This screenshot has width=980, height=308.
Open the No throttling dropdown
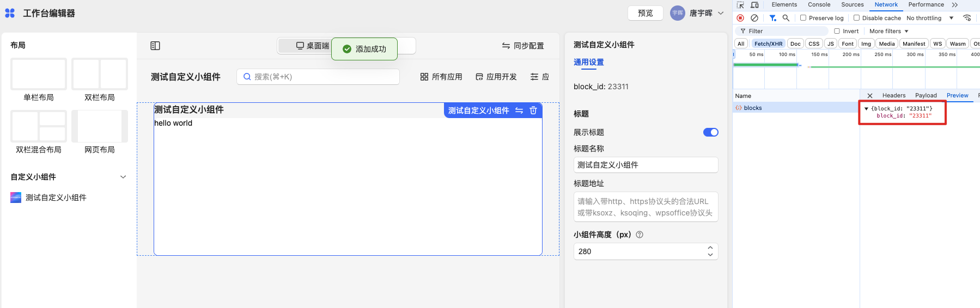click(930, 18)
